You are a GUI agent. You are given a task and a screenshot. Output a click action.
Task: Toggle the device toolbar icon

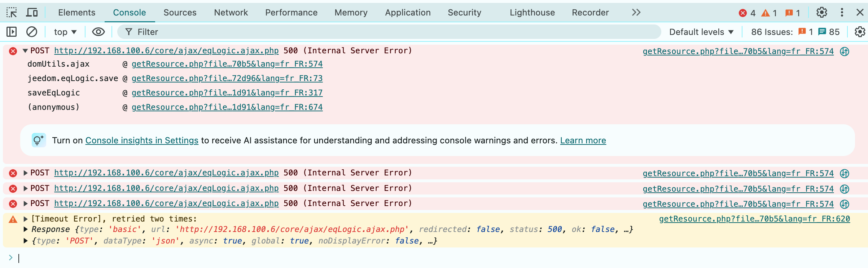32,13
